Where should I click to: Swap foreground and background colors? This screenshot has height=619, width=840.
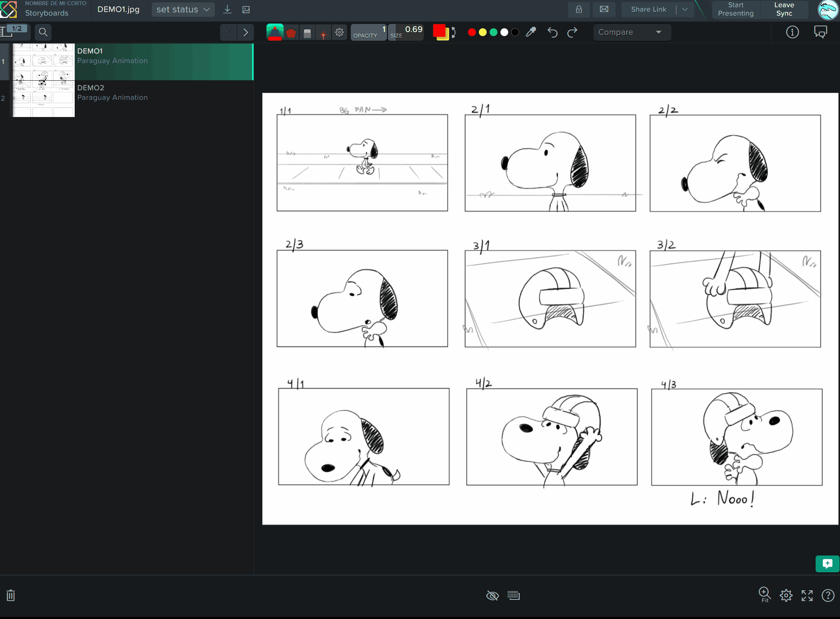454,32
